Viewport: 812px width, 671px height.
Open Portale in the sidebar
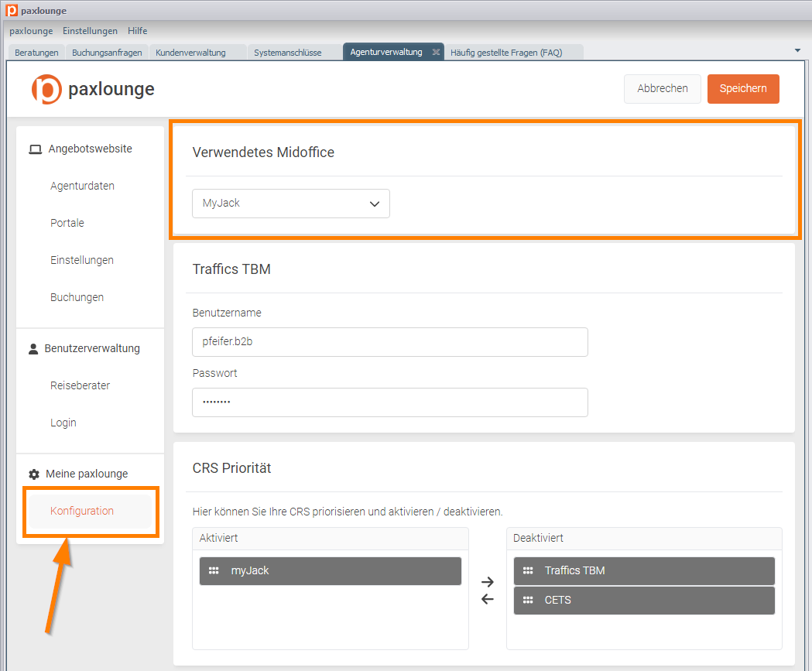(x=67, y=223)
